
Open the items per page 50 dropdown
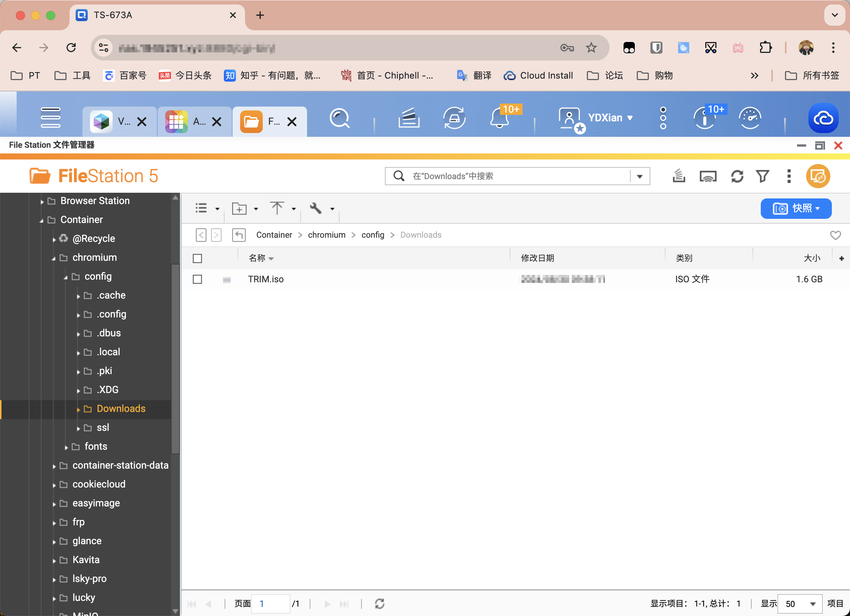[799, 604]
